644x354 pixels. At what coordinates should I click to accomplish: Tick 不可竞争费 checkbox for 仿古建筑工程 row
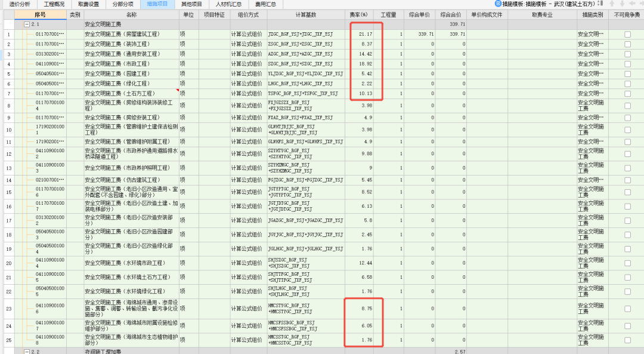[x=627, y=180]
